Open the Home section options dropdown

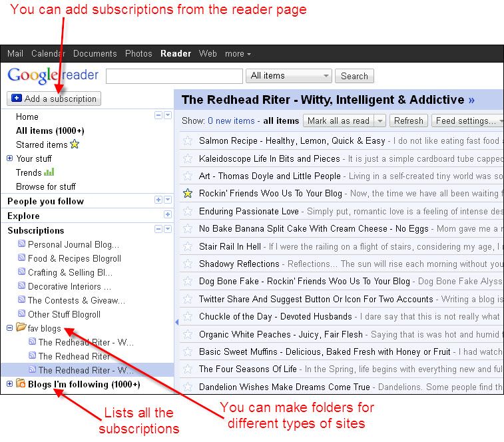pyautogui.click(x=168, y=115)
